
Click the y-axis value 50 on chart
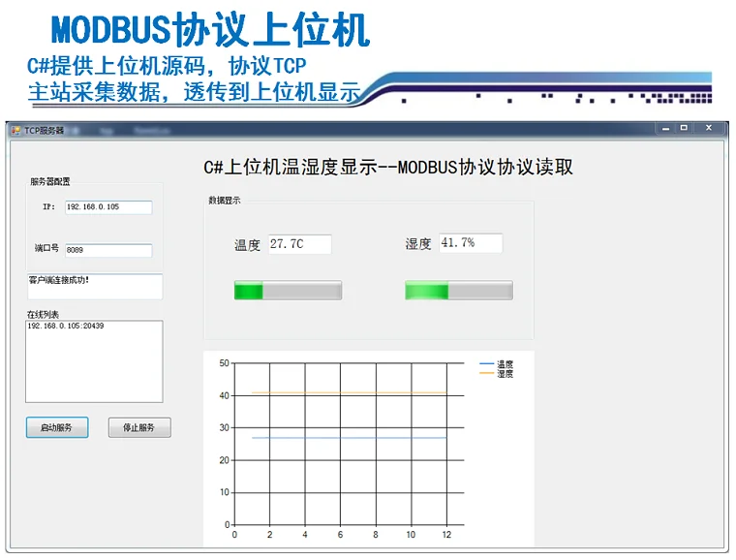225,363
